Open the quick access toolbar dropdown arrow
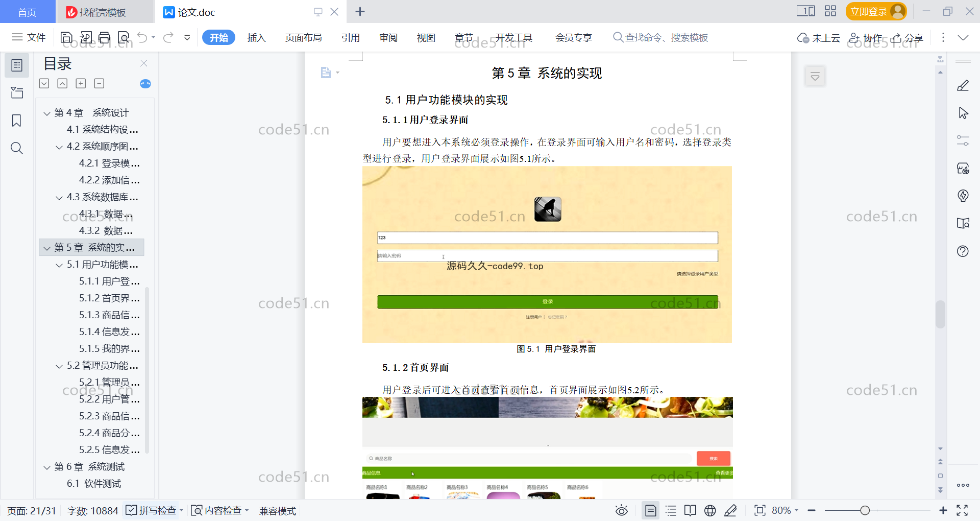980x521 pixels. click(187, 37)
